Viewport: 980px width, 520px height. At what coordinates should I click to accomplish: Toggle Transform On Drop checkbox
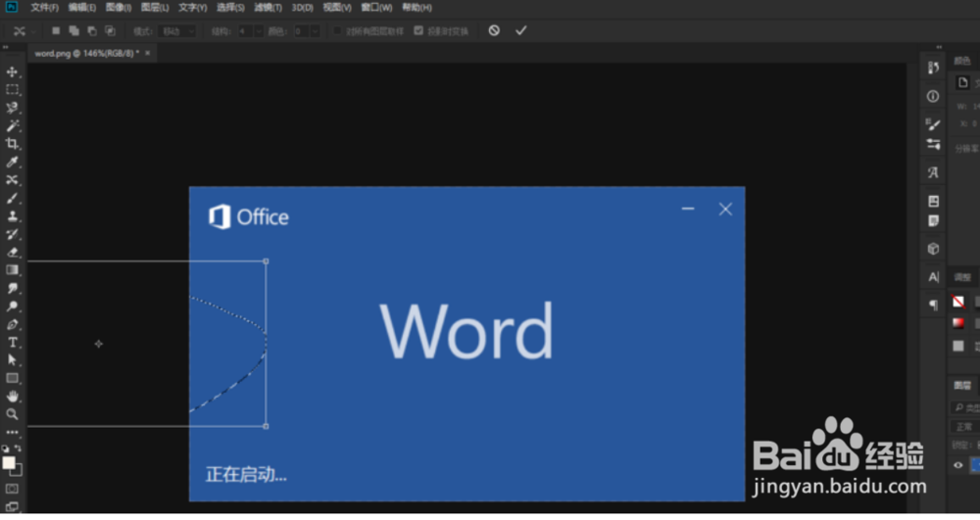418,30
